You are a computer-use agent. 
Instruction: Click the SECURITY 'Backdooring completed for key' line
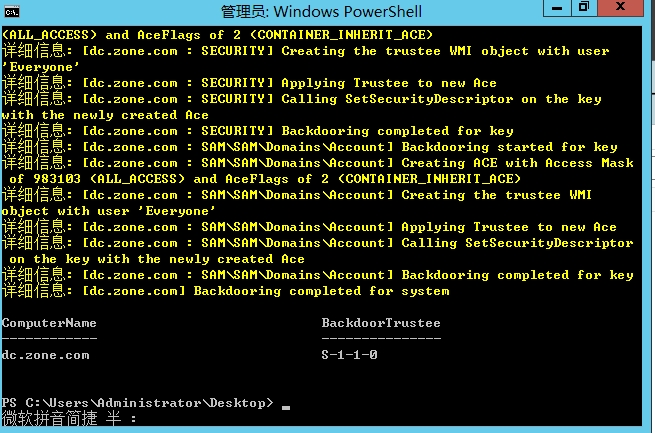(x=298, y=131)
